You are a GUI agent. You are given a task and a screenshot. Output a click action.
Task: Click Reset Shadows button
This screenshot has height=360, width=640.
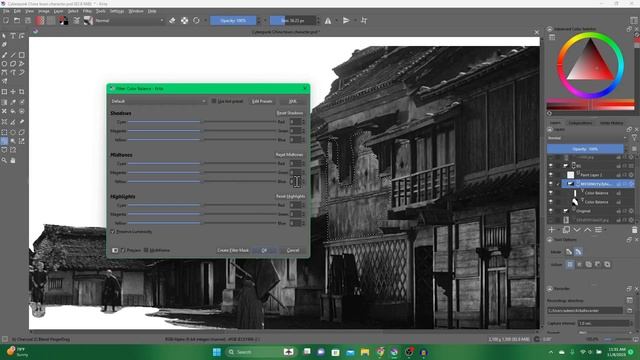point(290,113)
